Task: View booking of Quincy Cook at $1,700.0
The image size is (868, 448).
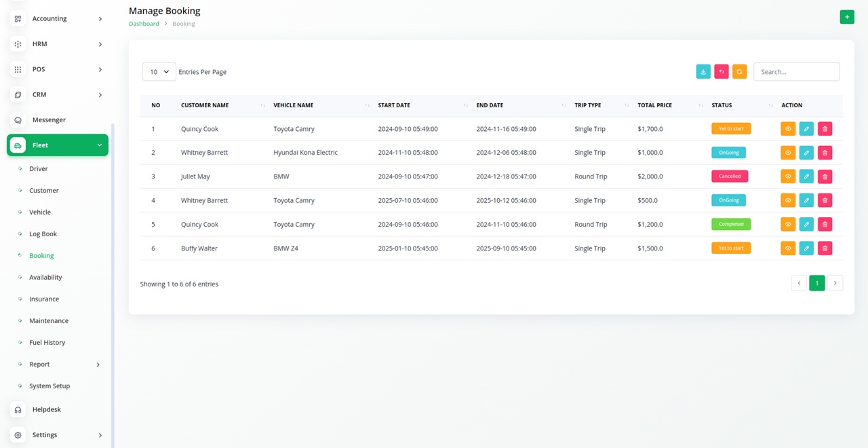Action: 788,129
